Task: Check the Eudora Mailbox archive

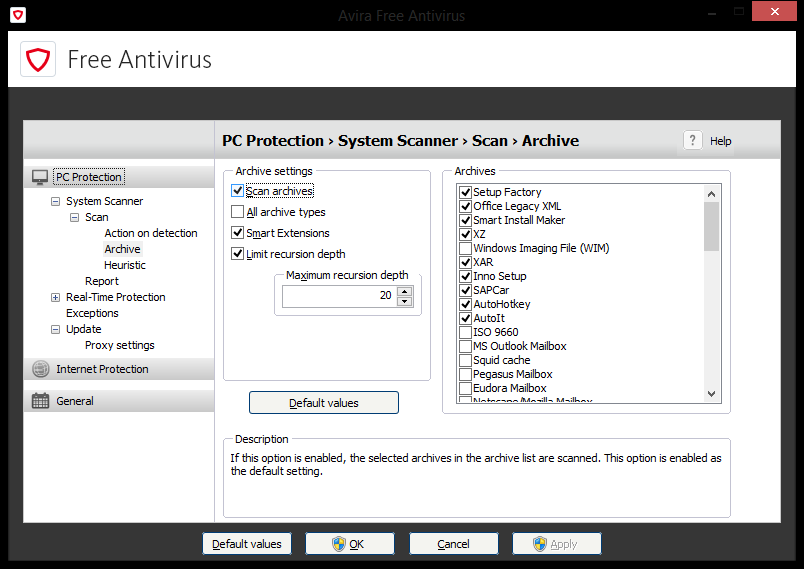Action: click(x=465, y=388)
